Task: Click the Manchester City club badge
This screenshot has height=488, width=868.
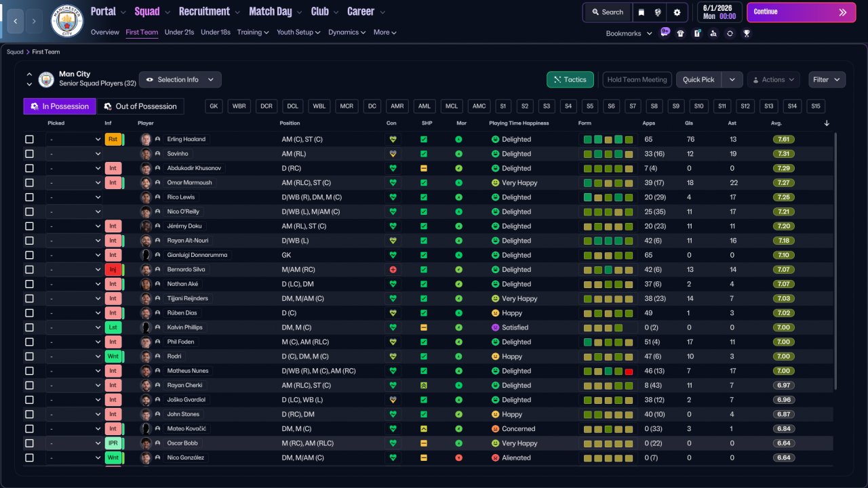Action: (x=67, y=21)
